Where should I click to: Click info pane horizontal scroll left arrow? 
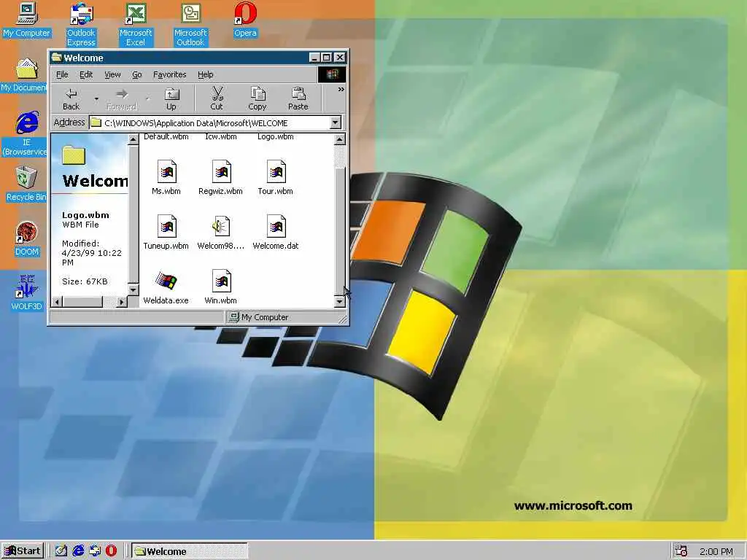[57, 302]
